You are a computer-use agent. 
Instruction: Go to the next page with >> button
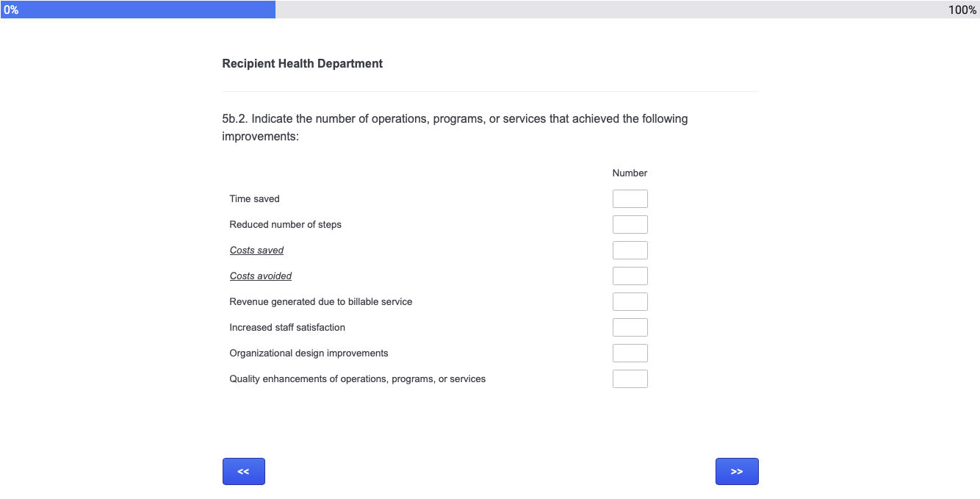[x=737, y=472]
